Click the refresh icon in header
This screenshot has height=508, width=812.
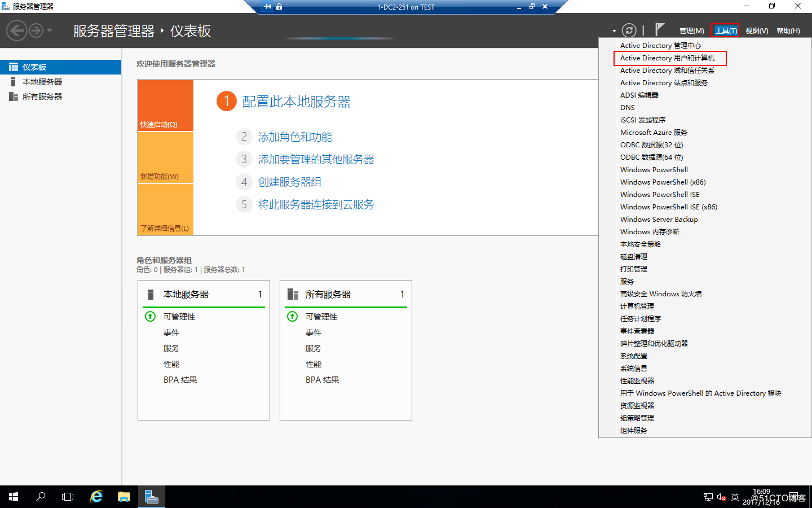[629, 30]
